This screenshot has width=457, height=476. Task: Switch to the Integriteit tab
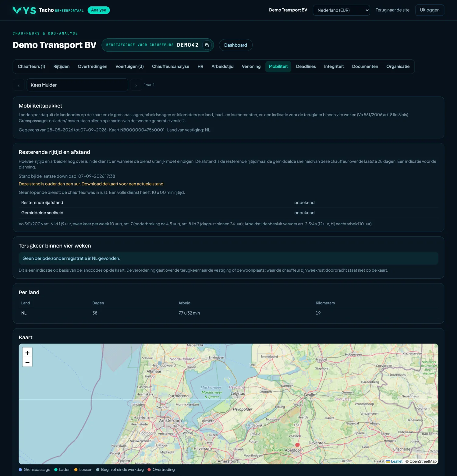click(334, 66)
